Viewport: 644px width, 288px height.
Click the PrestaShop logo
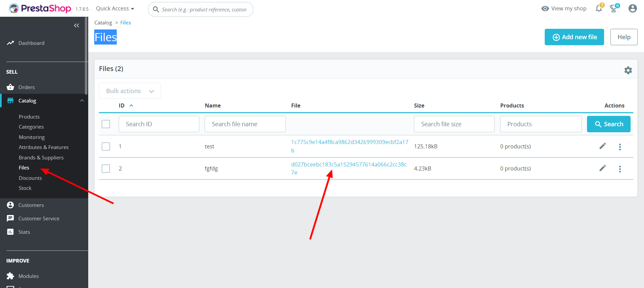[x=40, y=8]
